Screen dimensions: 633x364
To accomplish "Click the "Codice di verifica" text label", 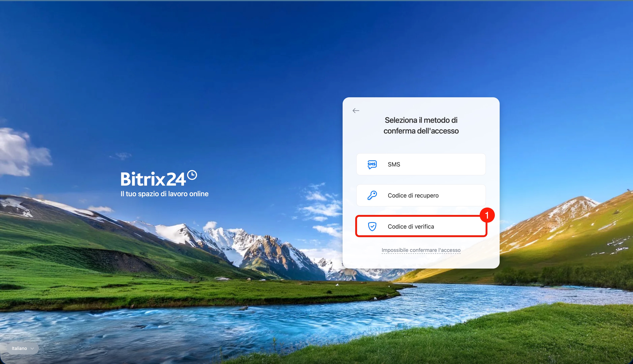I will [x=411, y=227].
